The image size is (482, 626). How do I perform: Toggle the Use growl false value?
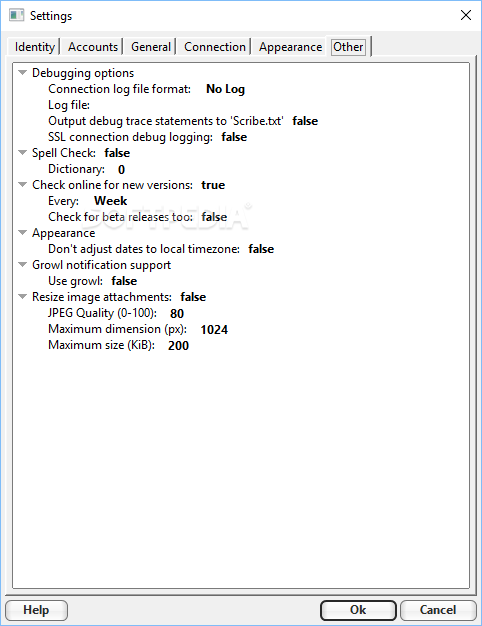point(124,281)
